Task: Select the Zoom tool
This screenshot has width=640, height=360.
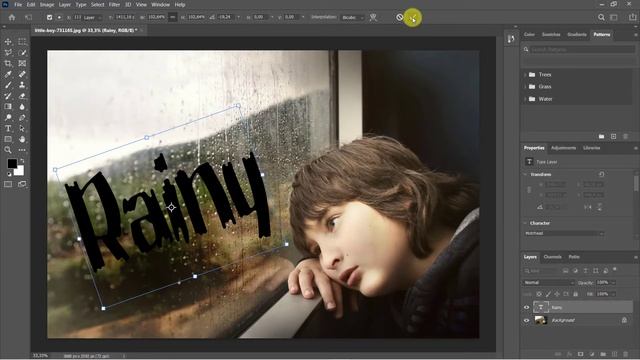Action: coord(8,150)
